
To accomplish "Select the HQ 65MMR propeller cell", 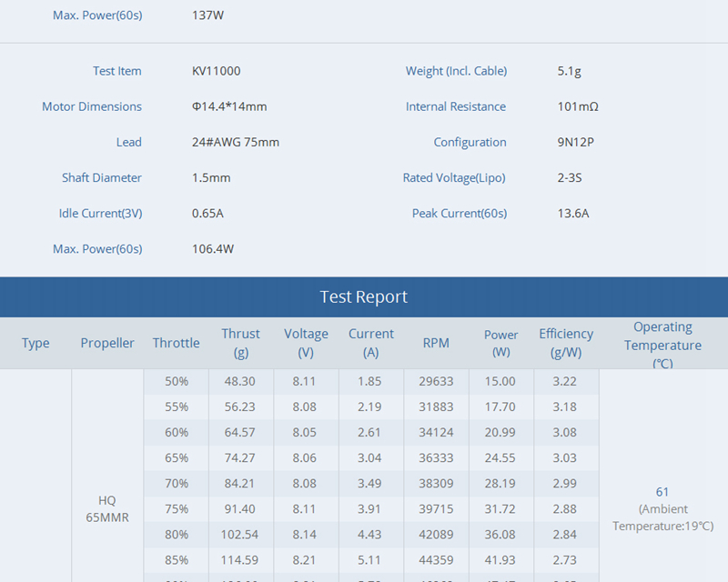I will click(107, 509).
